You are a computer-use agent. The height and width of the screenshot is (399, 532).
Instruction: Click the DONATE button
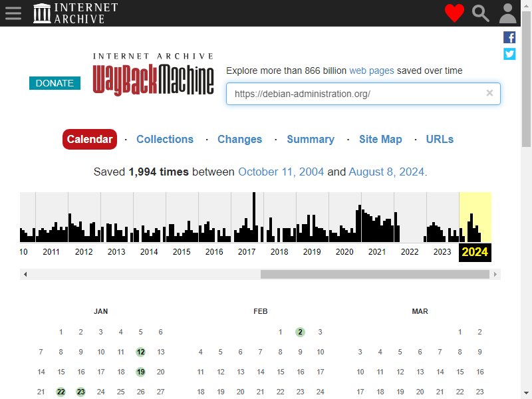tap(55, 83)
